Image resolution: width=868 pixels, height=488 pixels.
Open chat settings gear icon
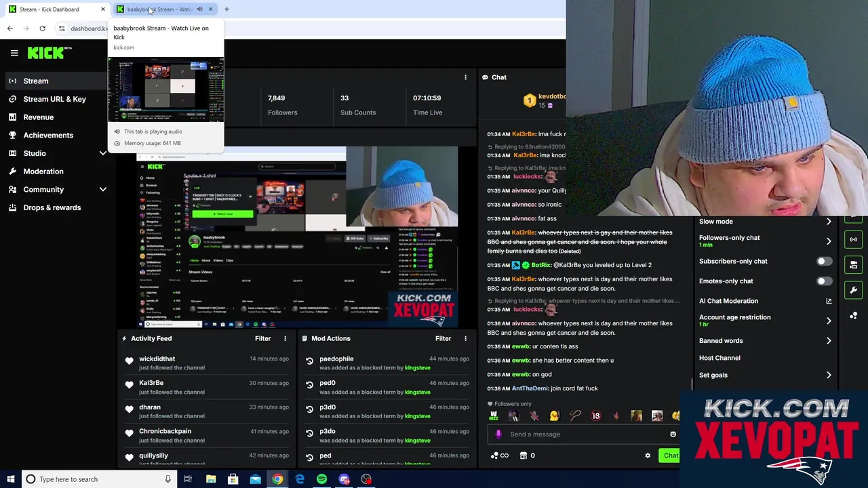click(648, 455)
